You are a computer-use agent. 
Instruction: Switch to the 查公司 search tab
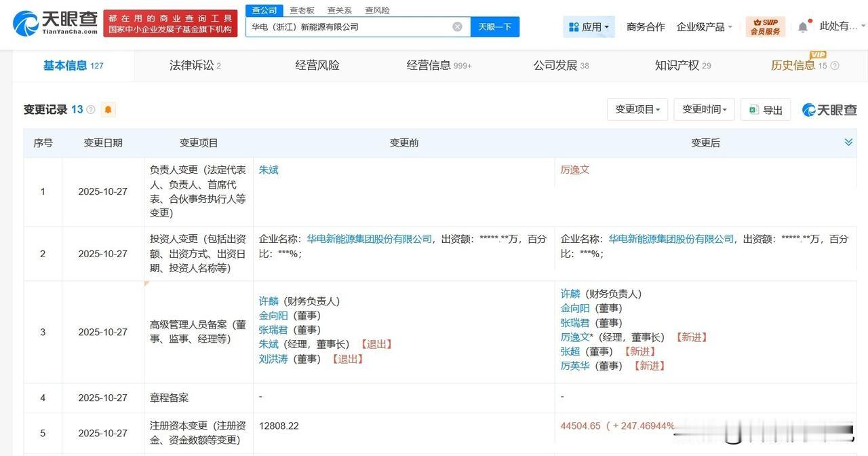click(264, 10)
